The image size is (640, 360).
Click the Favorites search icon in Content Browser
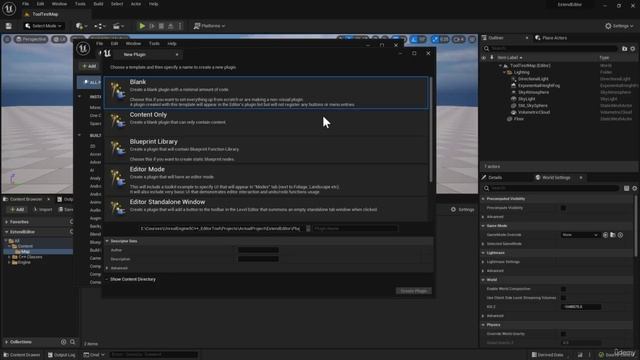point(71,222)
